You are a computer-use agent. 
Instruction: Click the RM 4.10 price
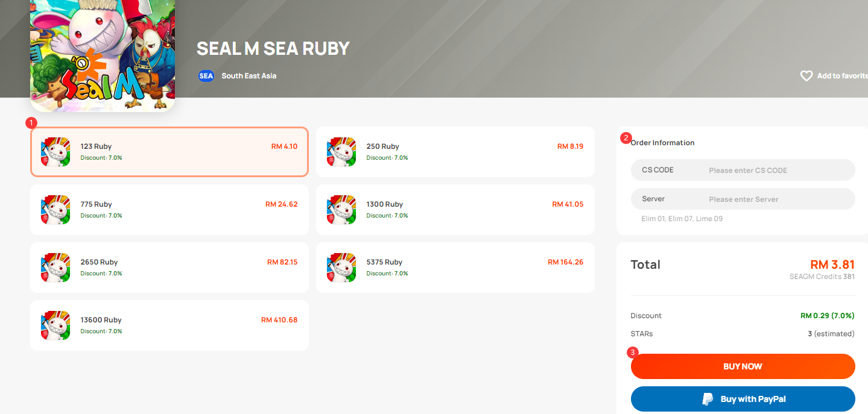(285, 146)
